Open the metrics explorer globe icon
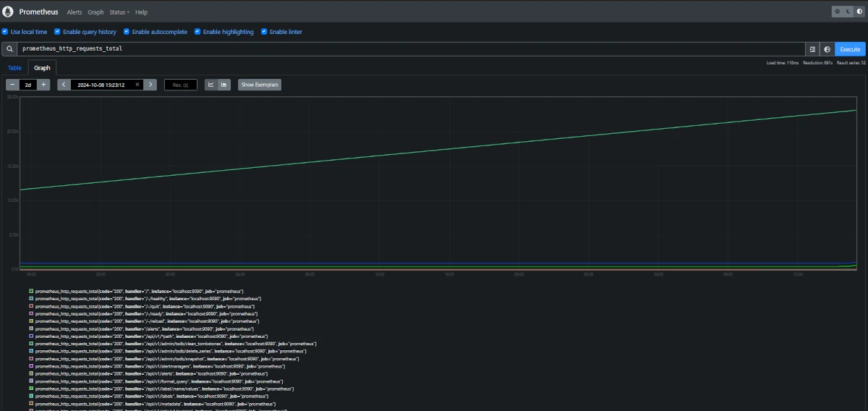The image size is (868, 411). click(x=827, y=49)
